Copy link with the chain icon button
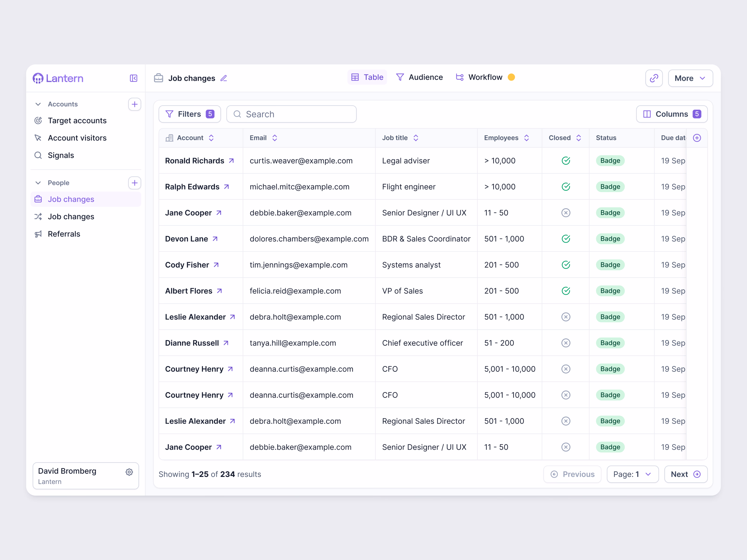The width and height of the screenshot is (747, 560). pos(654,78)
